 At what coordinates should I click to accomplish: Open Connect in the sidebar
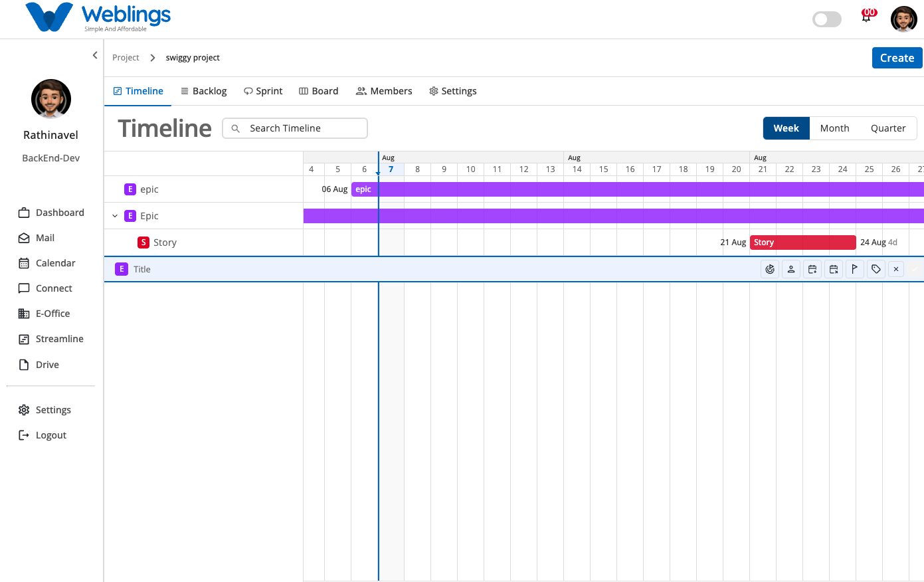tap(45, 288)
